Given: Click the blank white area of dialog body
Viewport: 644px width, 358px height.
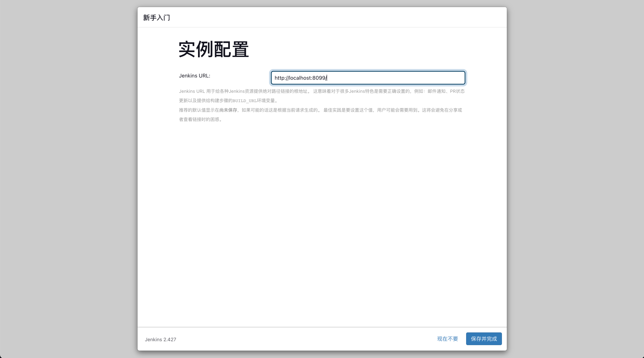Looking at the screenshot, I should tap(322, 213).
